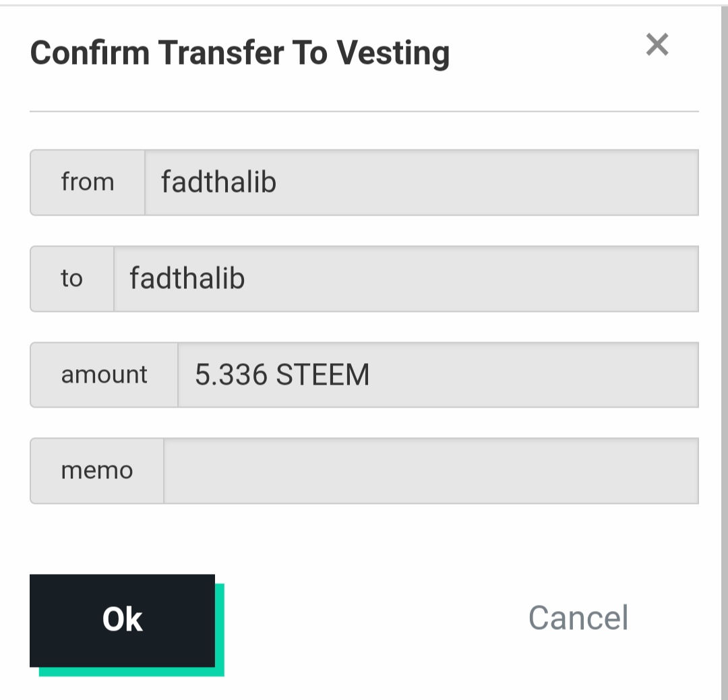Click the Confirm Transfer To Vesting heading
Screen dimensions: 728x700
point(239,53)
